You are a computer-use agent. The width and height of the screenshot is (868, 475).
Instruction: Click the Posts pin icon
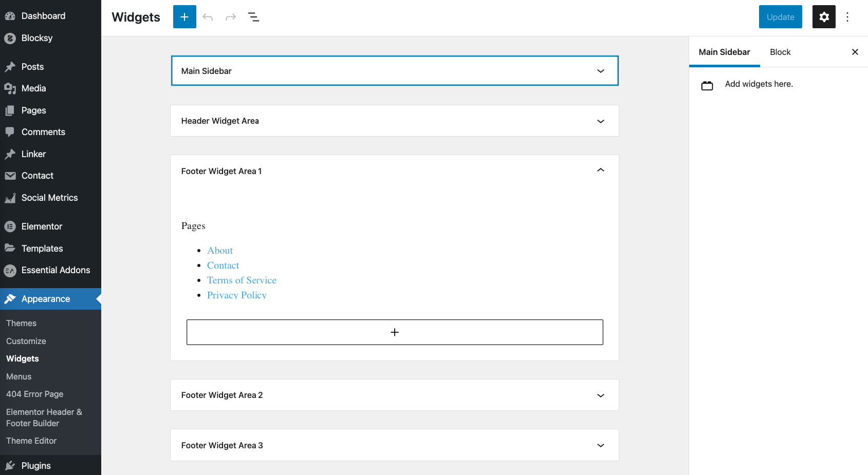click(x=10, y=67)
